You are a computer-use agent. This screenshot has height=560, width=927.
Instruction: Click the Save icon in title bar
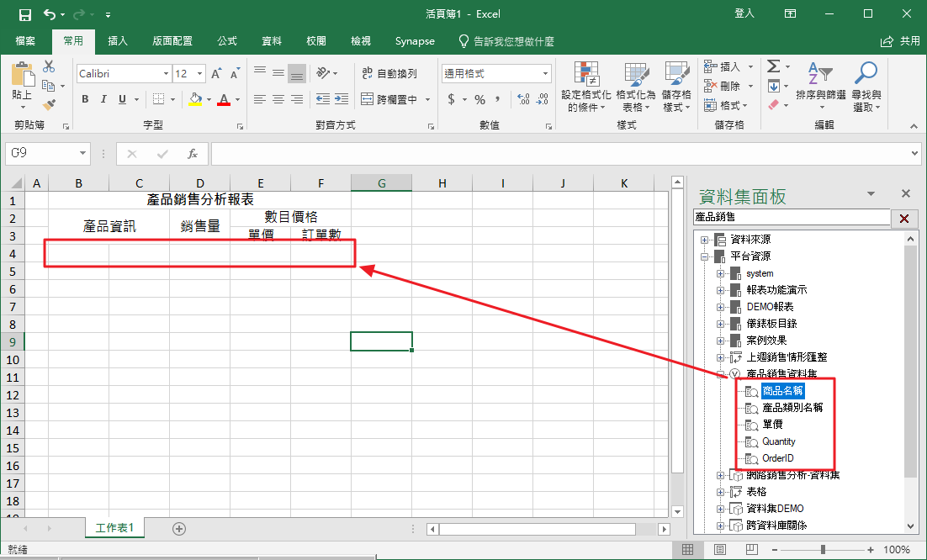25,14
